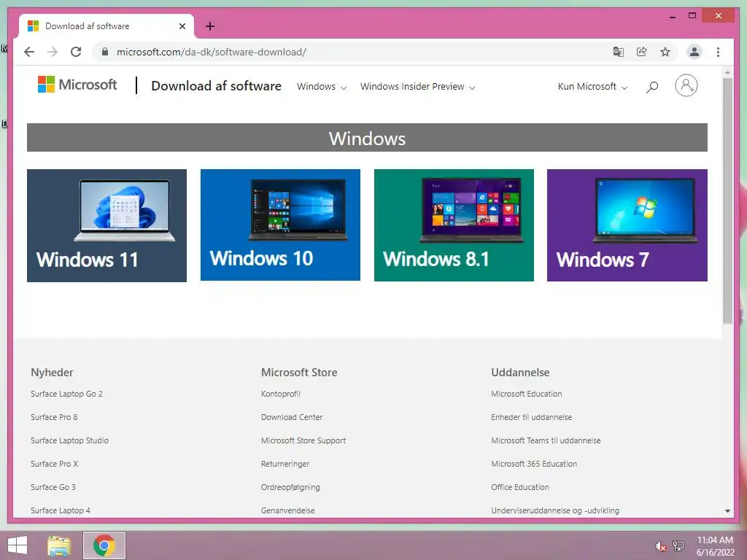The width and height of the screenshot is (747, 560).
Task: Open the taskbar clock and date
Action: [715, 546]
